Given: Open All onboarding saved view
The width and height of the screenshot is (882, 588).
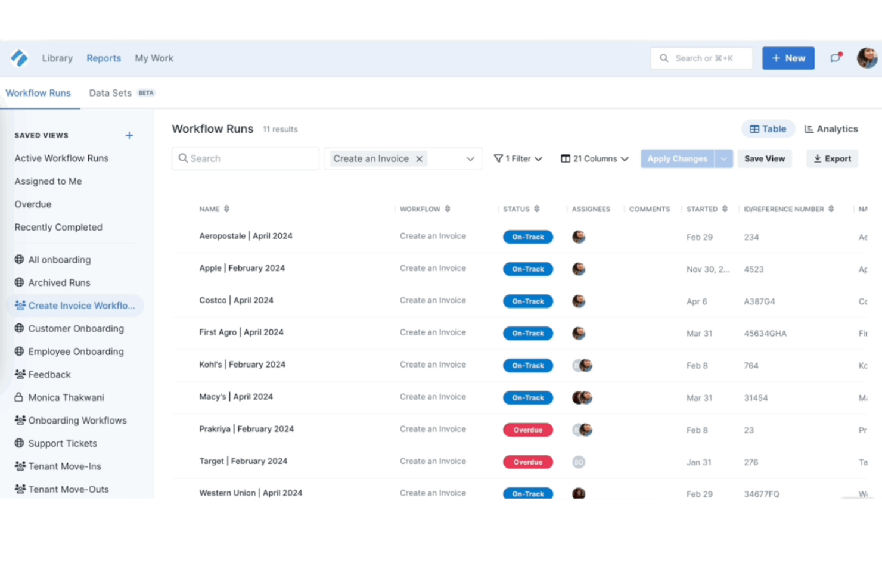Looking at the screenshot, I should (x=52, y=260).
